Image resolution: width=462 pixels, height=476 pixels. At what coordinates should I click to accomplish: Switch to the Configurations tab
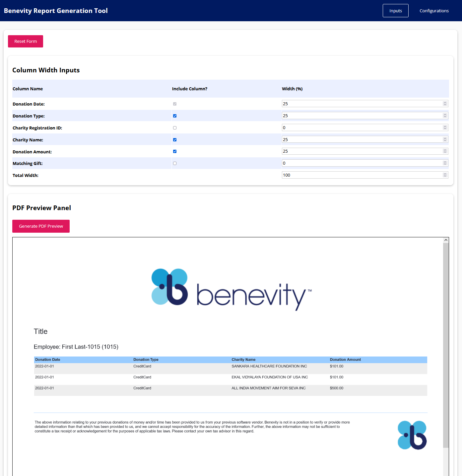coord(434,11)
